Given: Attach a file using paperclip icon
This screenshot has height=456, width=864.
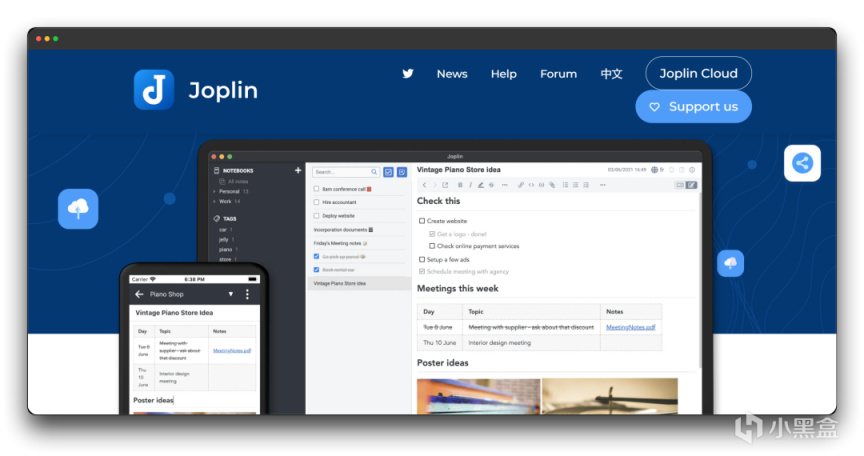Looking at the screenshot, I should [x=552, y=185].
